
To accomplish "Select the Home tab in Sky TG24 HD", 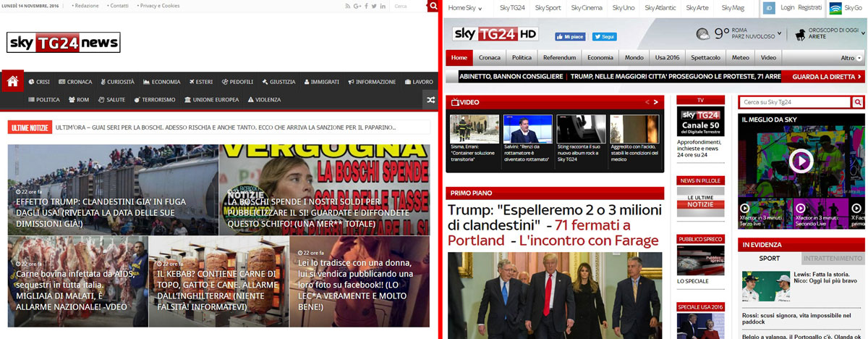I will point(459,57).
